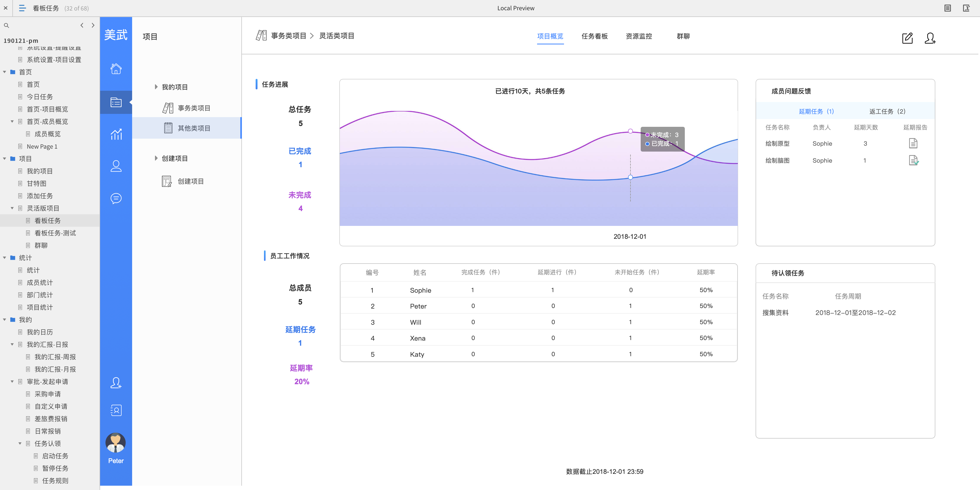
Task: Click the close-sidebar icon at top right corner
Action: point(966,8)
